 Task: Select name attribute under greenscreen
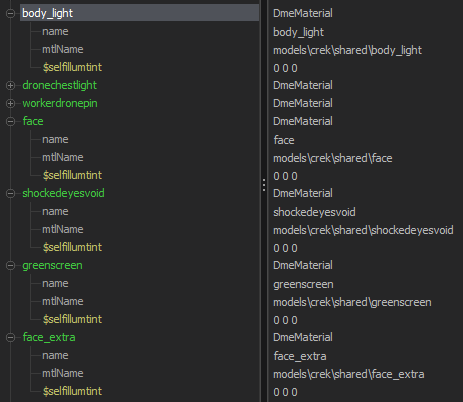tap(55, 283)
